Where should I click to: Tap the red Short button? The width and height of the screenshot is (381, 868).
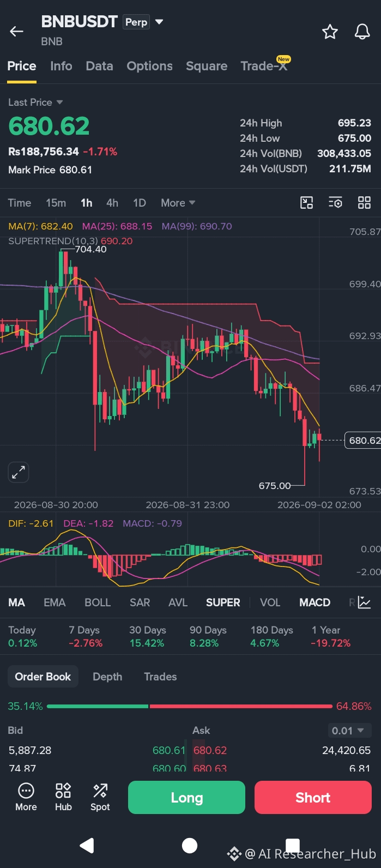click(313, 797)
